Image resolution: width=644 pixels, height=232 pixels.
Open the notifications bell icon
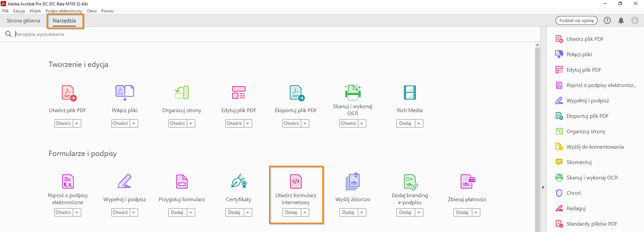click(621, 20)
